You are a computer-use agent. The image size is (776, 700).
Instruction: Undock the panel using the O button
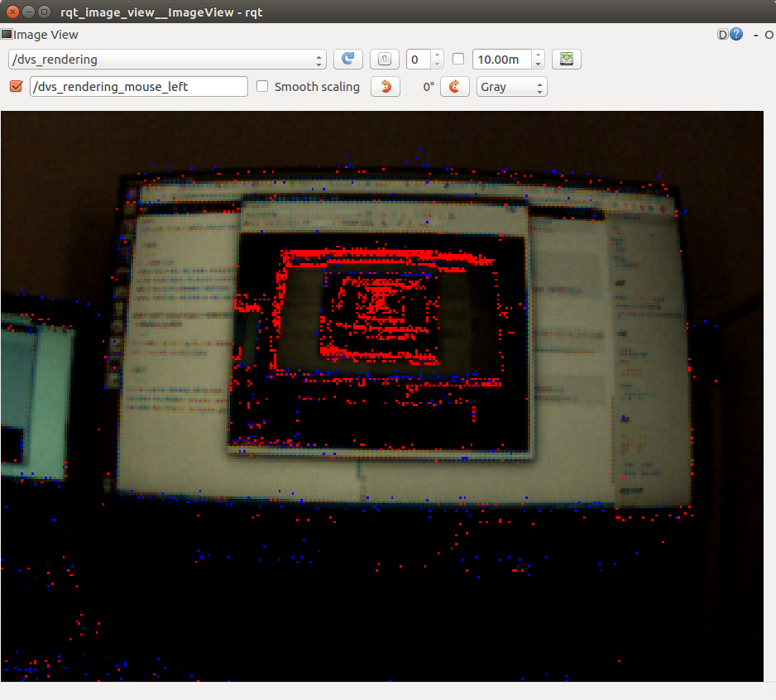point(769,35)
